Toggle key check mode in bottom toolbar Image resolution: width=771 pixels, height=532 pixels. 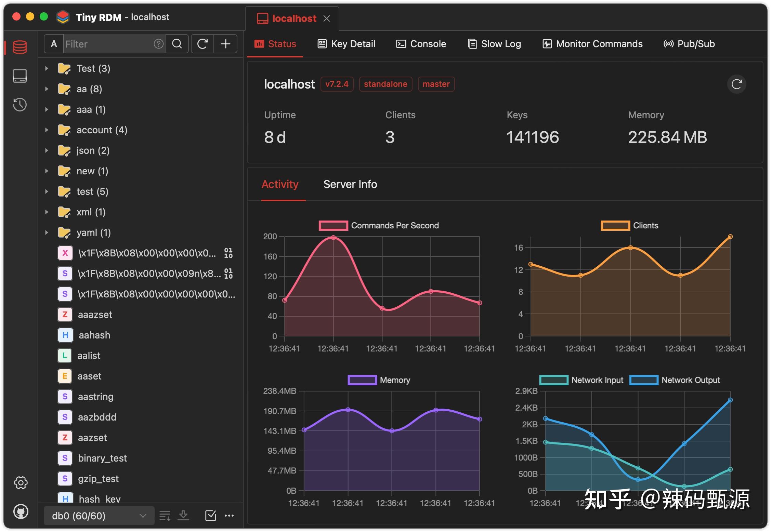(210, 516)
